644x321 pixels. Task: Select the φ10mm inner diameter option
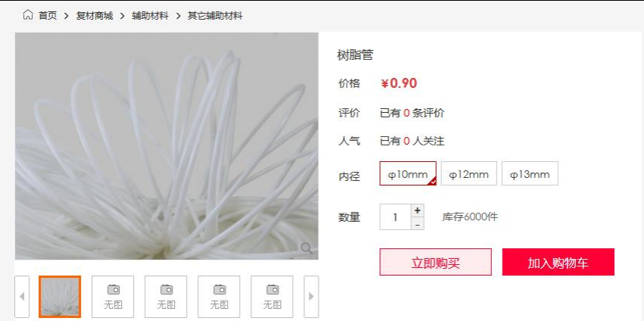pyautogui.click(x=408, y=173)
